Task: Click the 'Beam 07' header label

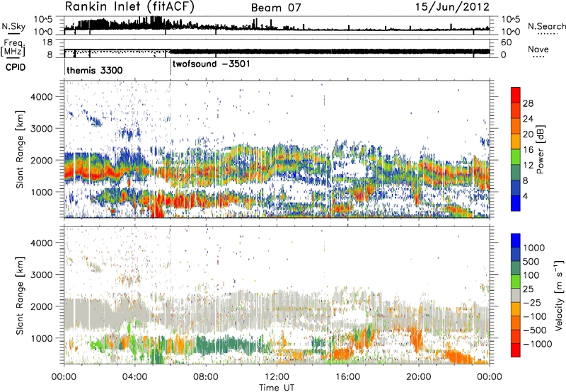Action: (276, 8)
